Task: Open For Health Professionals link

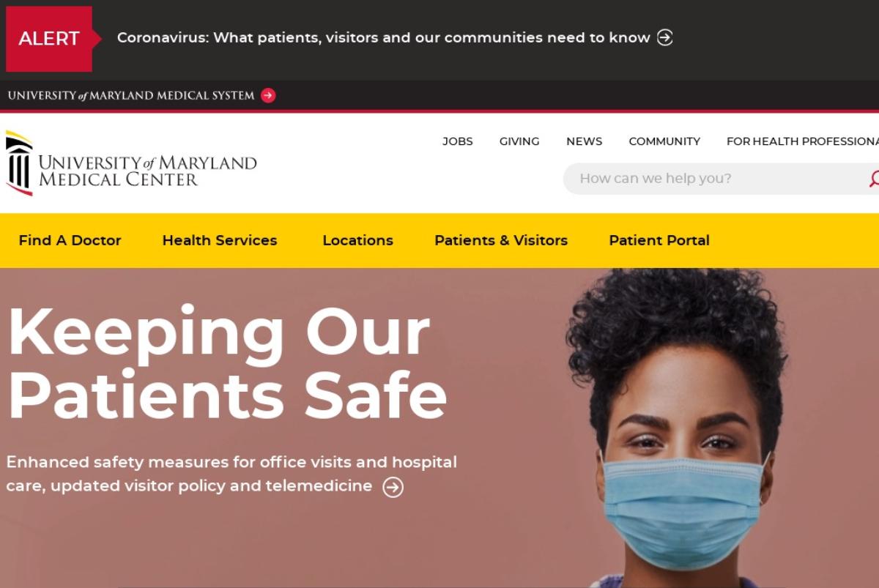Action: tap(803, 141)
